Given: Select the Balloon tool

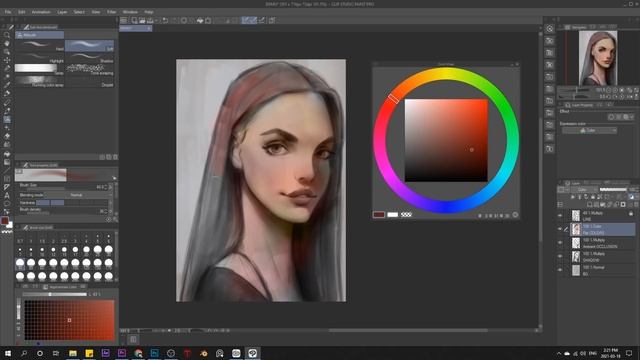Looking at the screenshot, I should pos(7,204).
